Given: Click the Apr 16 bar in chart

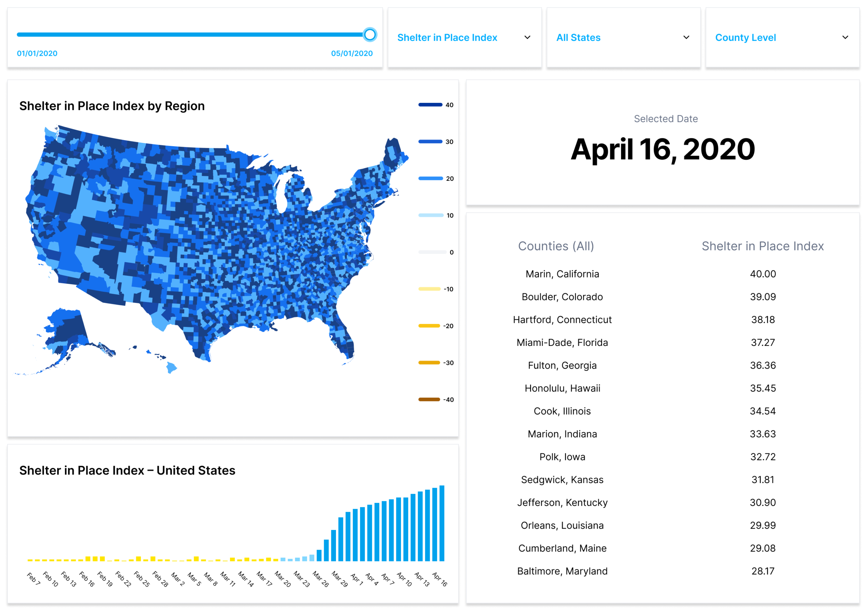Looking at the screenshot, I should [442, 524].
